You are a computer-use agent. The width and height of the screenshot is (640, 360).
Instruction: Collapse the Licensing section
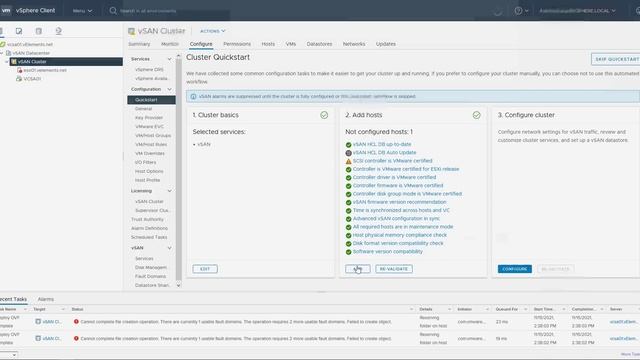[169, 191]
